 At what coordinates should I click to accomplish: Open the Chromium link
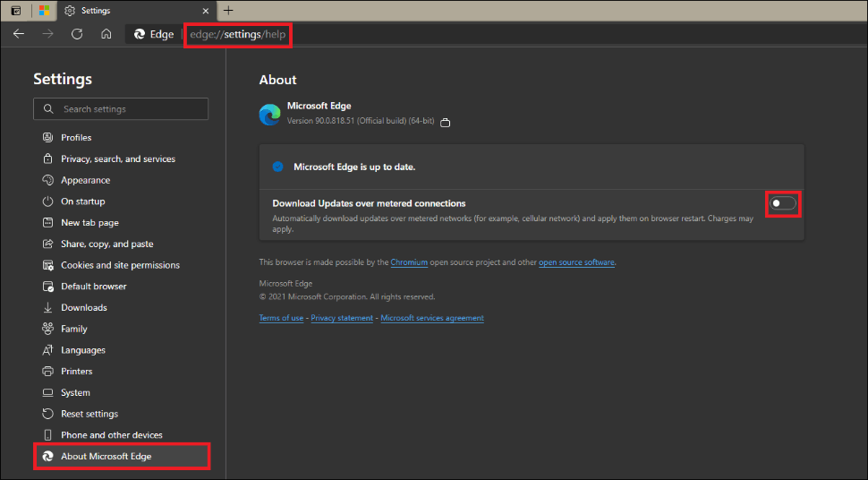click(x=409, y=262)
